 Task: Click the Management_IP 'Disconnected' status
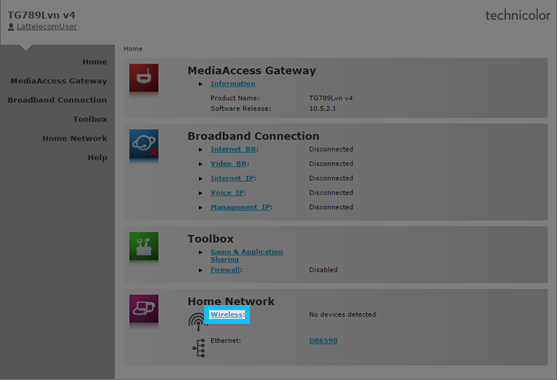pos(331,207)
